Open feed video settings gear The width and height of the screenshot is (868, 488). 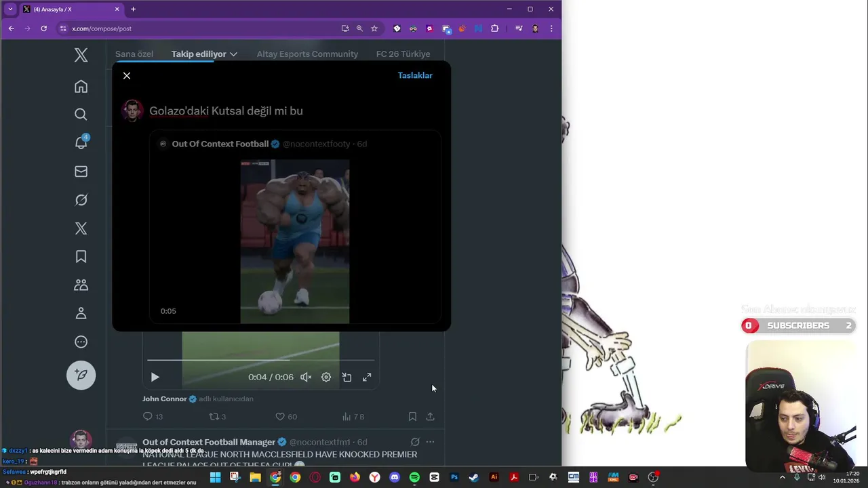[x=326, y=378]
